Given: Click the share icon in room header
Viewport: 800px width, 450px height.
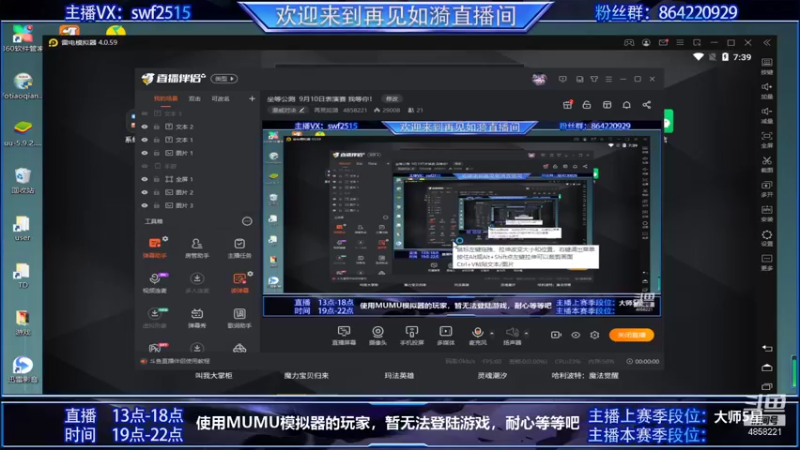Looking at the screenshot, I should 646,105.
